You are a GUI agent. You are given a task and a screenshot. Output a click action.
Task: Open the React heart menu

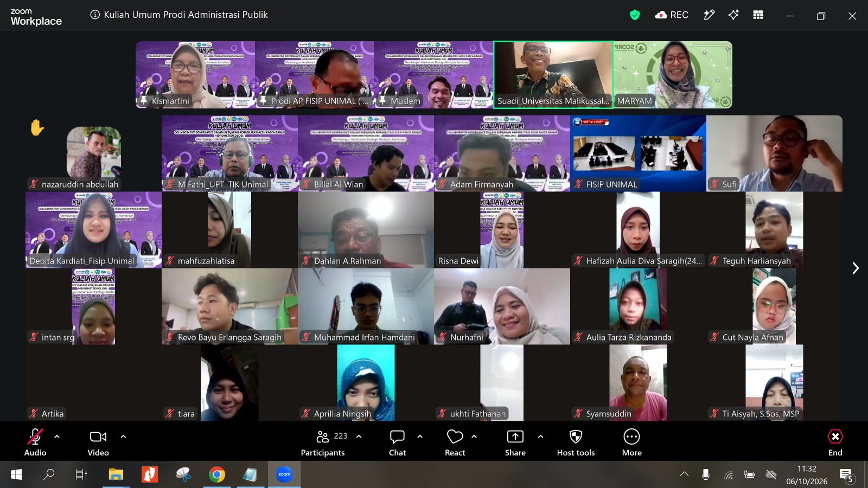tap(455, 443)
